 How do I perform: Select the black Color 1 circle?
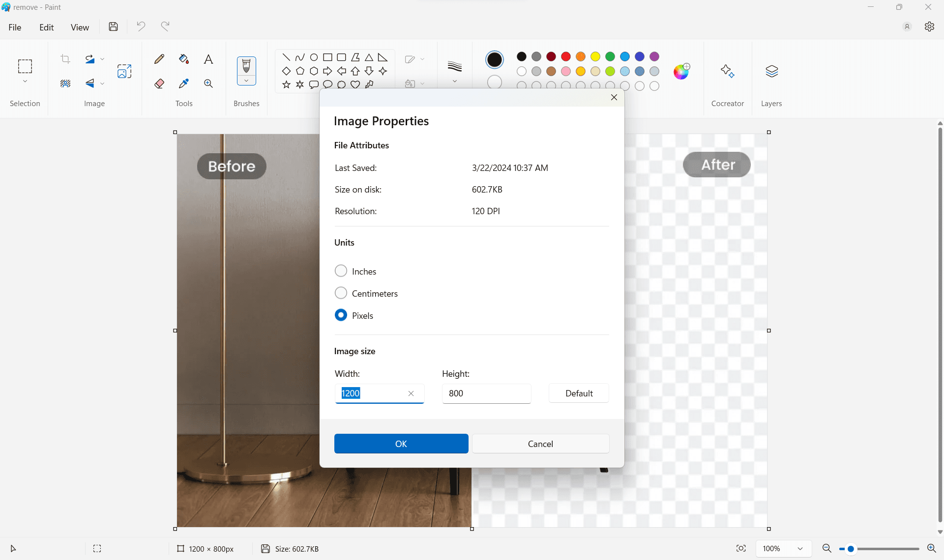point(495,59)
